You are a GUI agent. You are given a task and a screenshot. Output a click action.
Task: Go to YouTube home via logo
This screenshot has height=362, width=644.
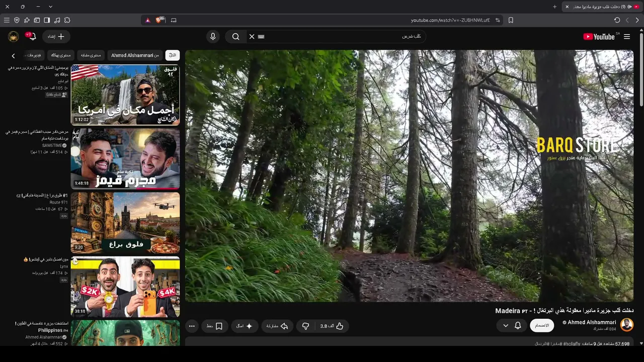coord(599,37)
